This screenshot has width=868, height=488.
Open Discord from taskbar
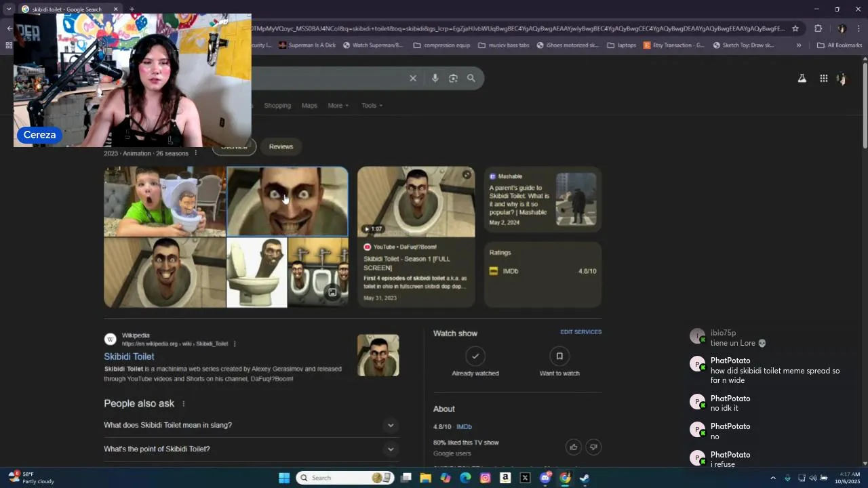(545, 478)
